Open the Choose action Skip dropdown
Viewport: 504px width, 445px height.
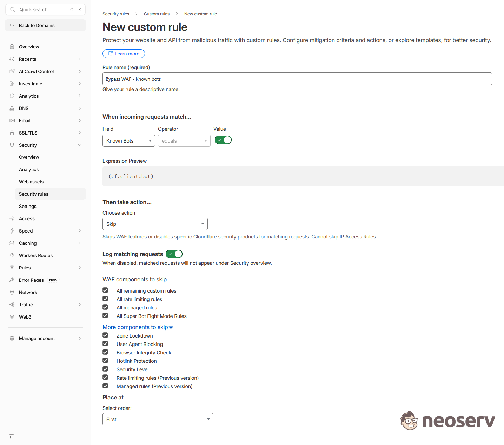(155, 224)
